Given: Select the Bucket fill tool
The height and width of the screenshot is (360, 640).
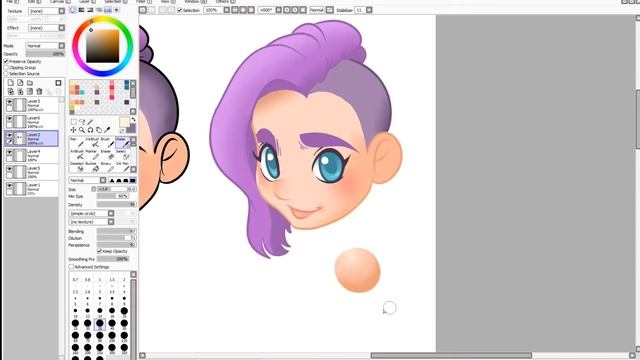Looking at the screenshot, I should pyautogui.click(x=91, y=167).
